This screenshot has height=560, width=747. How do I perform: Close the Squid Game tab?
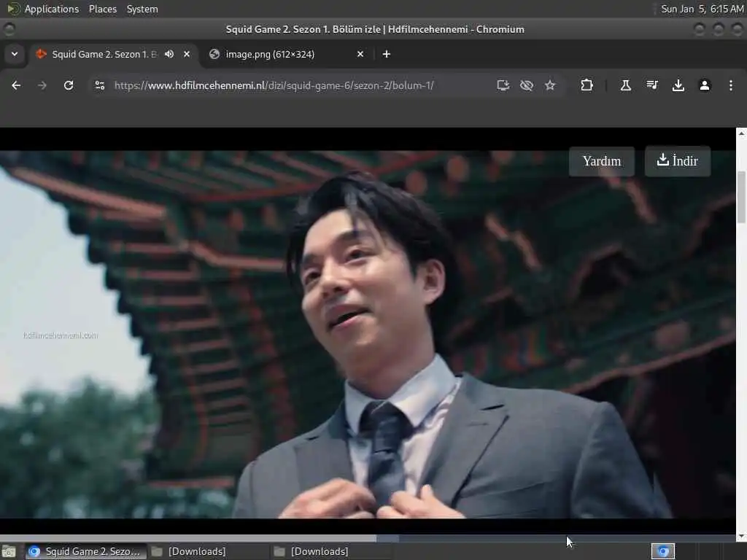tap(187, 54)
